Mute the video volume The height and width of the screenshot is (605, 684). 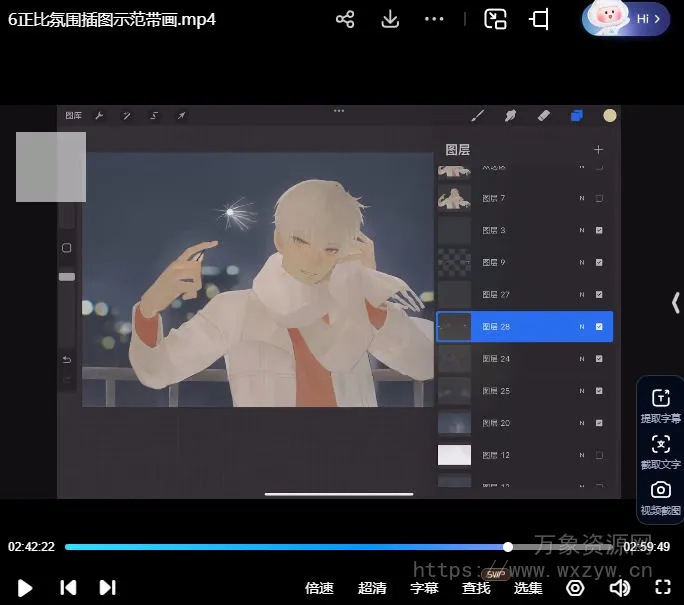point(620,588)
